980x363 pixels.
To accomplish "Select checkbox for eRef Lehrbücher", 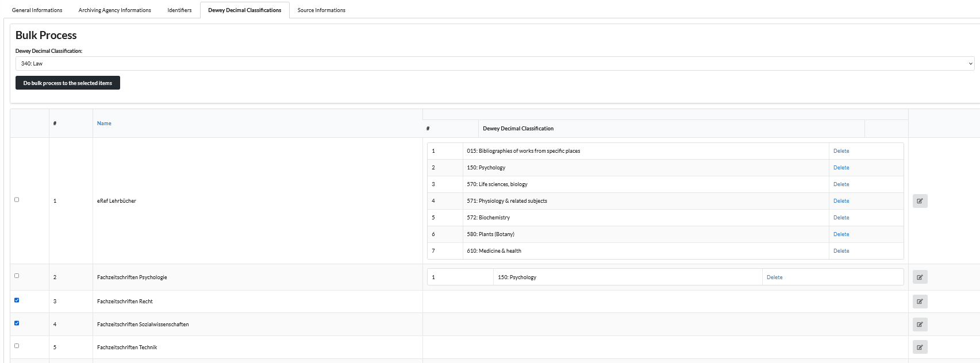I will click(17, 200).
